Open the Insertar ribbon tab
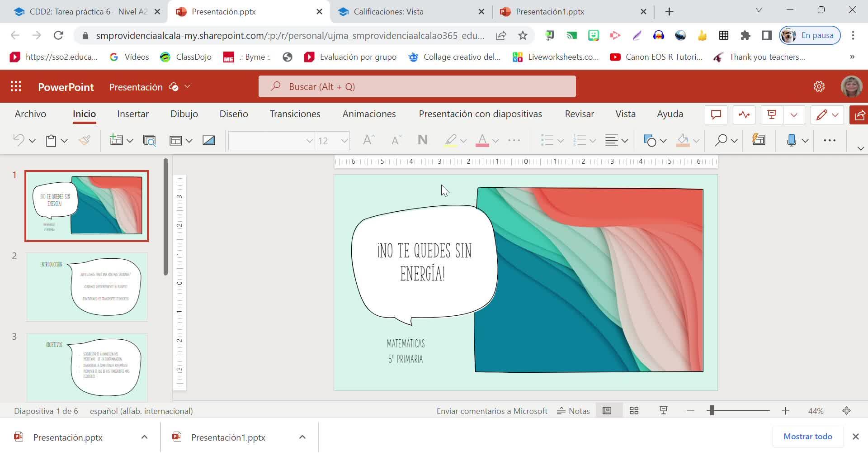Screen dimensions: 868x456 pos(133,114)
